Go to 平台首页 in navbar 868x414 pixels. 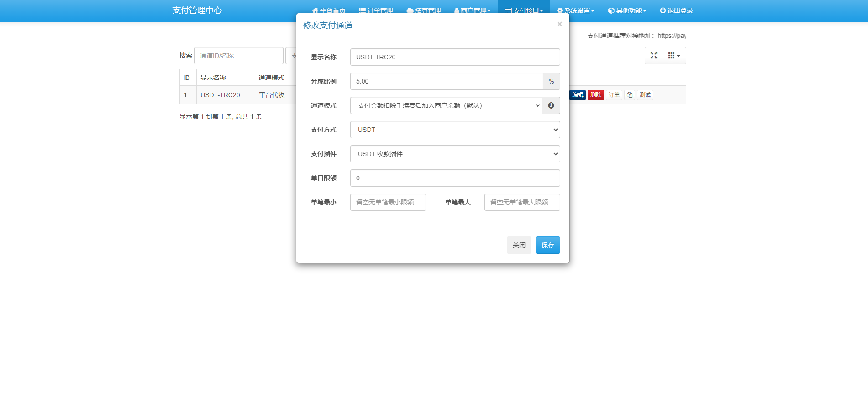coord(329,10)
